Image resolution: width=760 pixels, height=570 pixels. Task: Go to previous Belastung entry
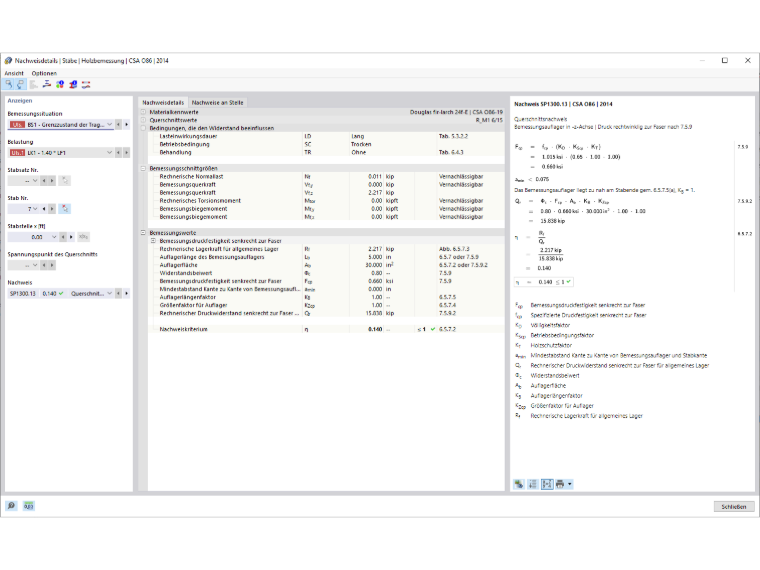[x=118, y=153]
